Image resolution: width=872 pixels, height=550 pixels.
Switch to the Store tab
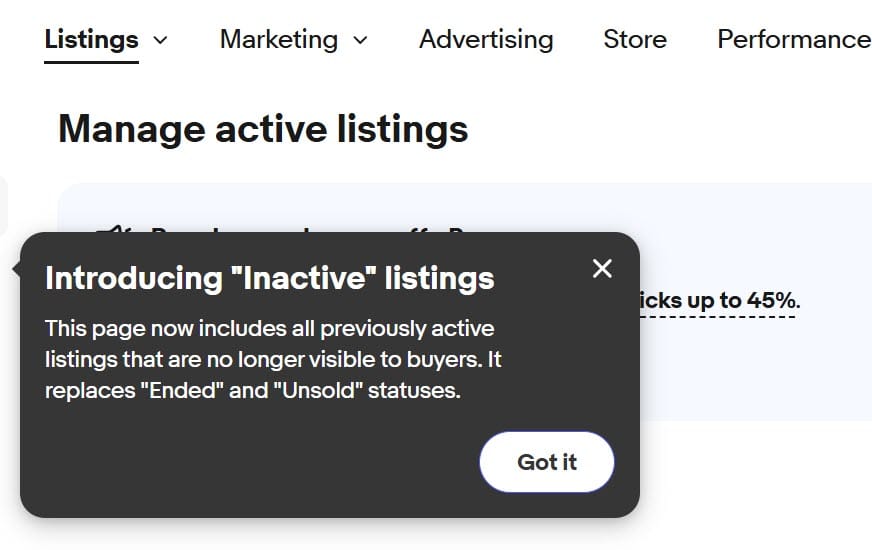(x=635, y=40)
